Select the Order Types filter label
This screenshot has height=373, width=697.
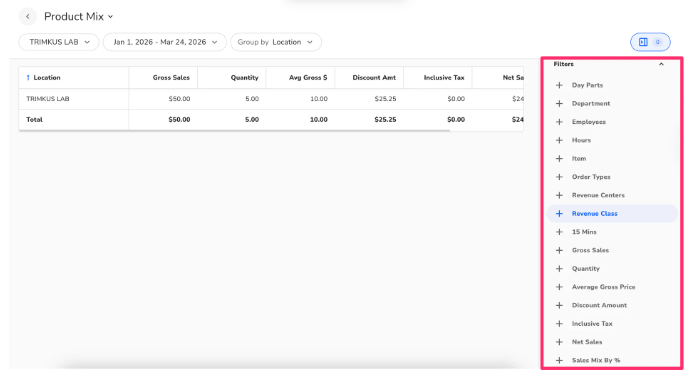591,176
